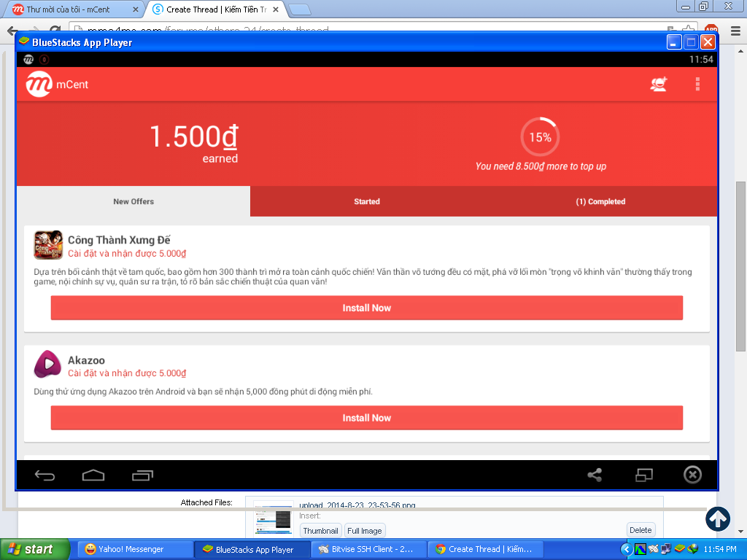Screen dimensions: 747x560
Task: Switch to BlueStacks App Player taskbar item
Action: click(252, 550)
